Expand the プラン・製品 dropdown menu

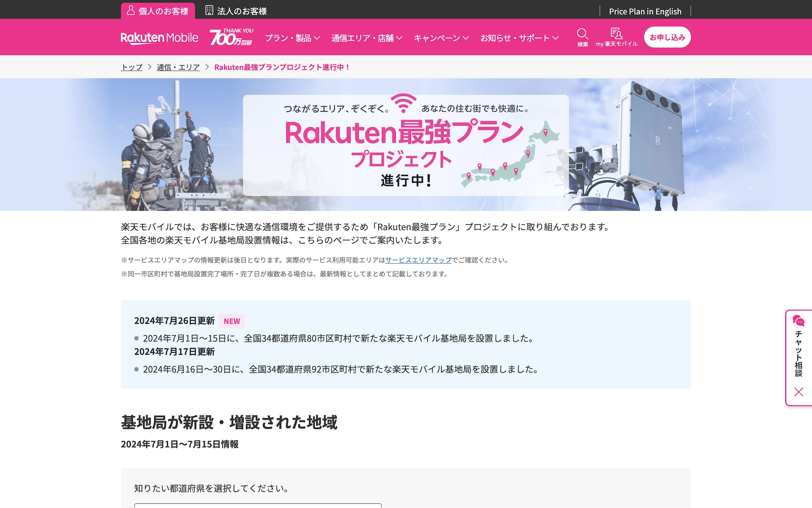(292, 38)
